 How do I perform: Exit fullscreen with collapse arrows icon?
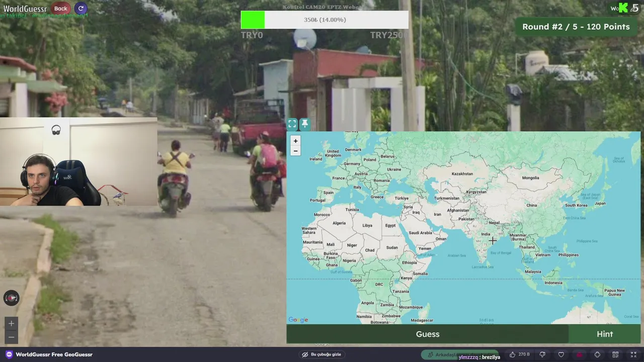tap(633, 354)
